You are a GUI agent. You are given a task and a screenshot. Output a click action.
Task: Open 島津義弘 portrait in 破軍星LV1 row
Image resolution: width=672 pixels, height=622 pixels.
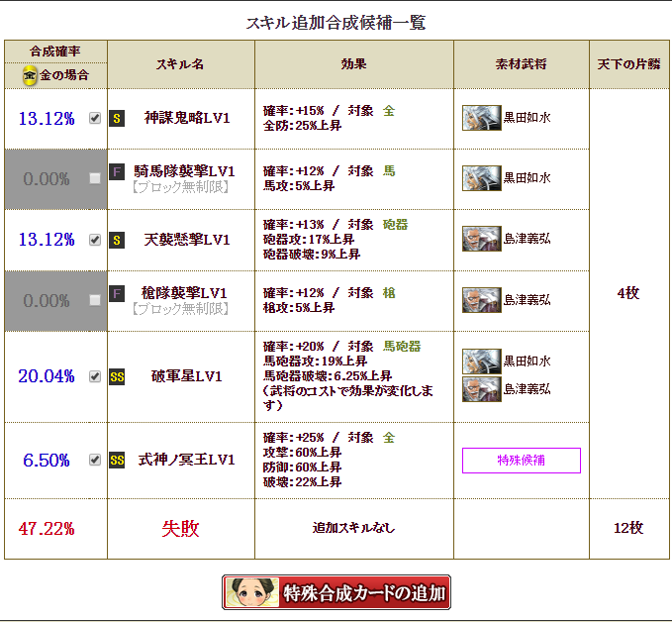[482, 389]
